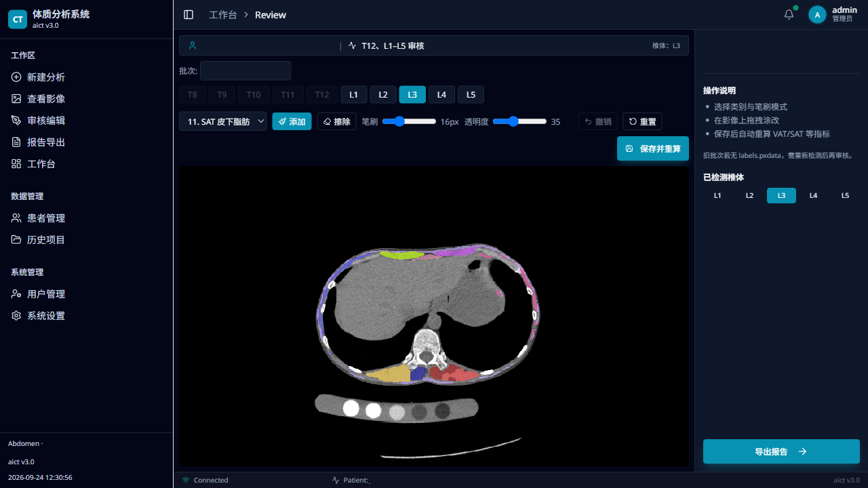
Task: Select the L5 vertebra button in the toolbar row
Action: [471, 95]
